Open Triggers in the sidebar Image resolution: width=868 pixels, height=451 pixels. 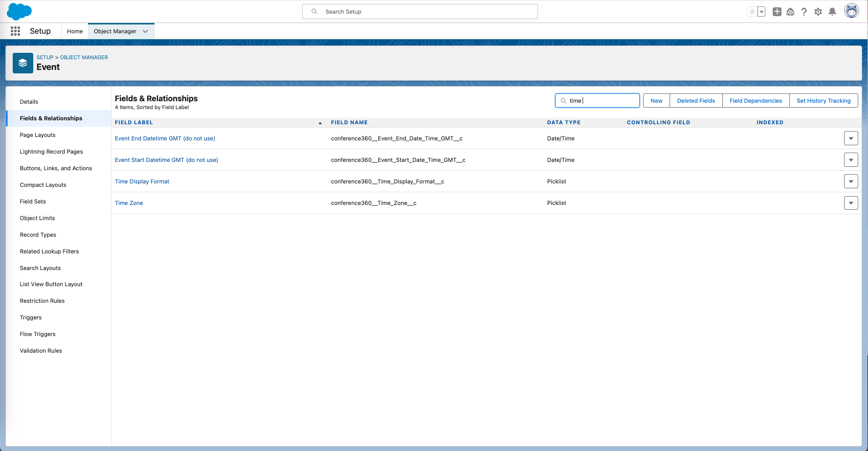(x=31, y=317)
